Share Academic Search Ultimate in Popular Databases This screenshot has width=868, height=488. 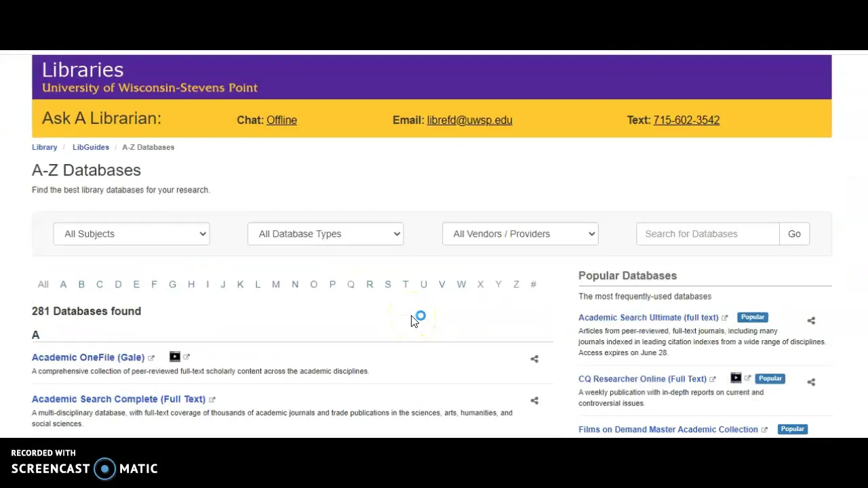811,321
